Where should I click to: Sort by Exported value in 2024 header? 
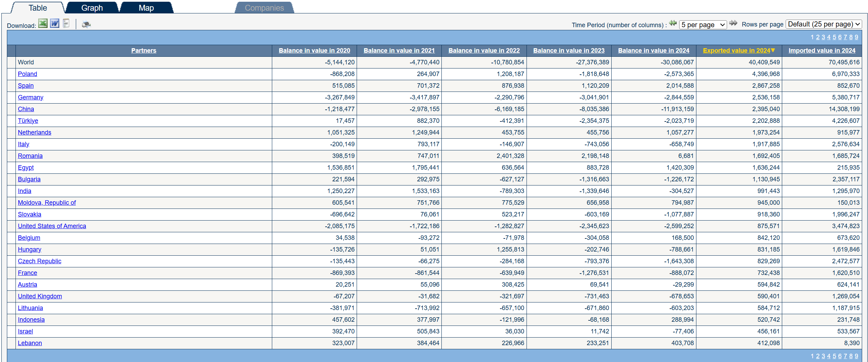click(x=736, y=51)
